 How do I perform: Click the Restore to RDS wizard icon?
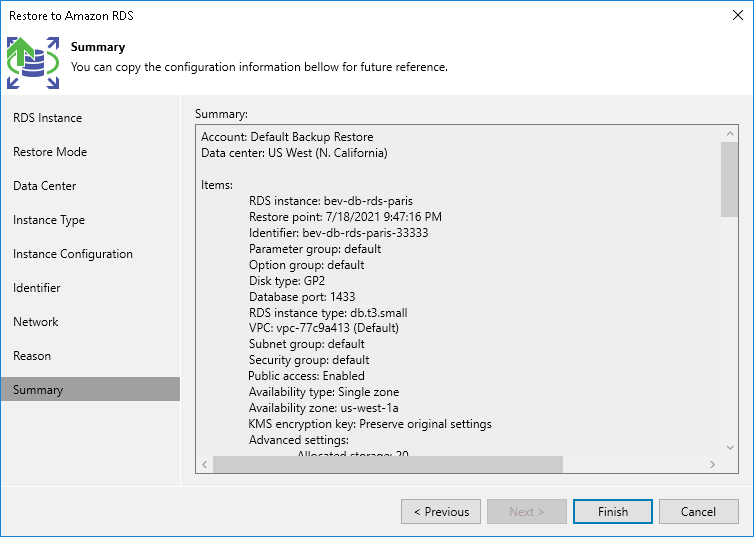coord(33,62)
